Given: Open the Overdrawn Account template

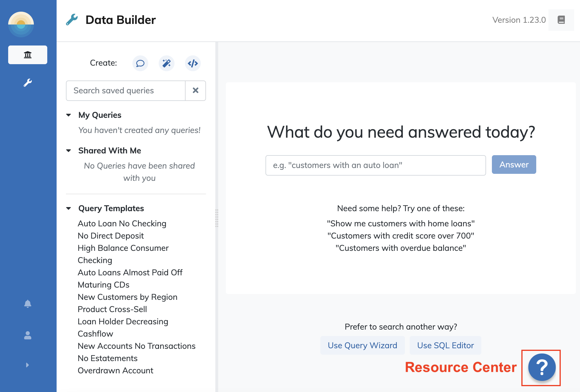Looking at the screenshot, I should [116, 370].
